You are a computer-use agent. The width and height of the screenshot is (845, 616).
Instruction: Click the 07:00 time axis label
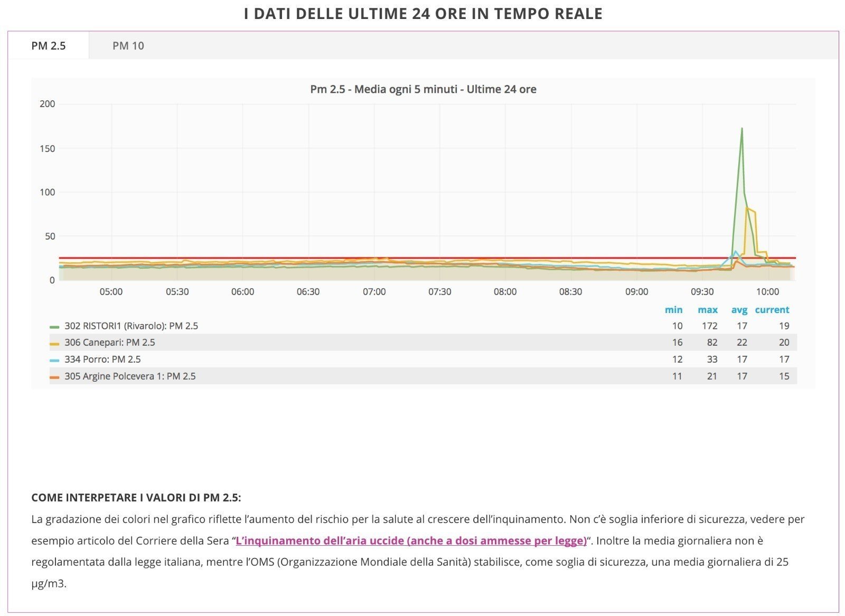(374, 291)
